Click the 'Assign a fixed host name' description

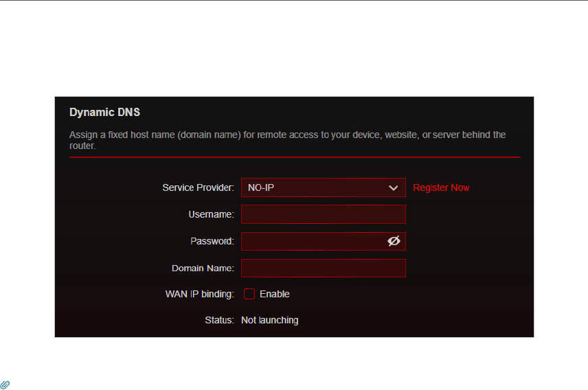pyautogui.click(x=288, y=140)
